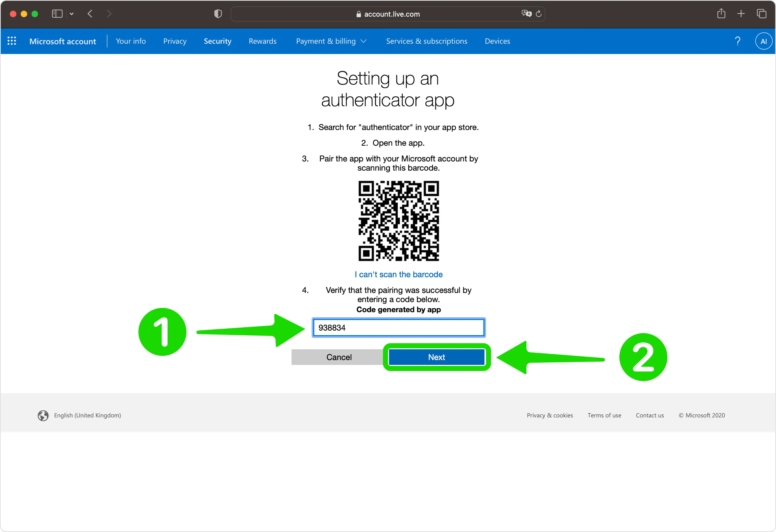The image size is (776, 532).
Task: Click the red close window button
Action: pos(13,14)
